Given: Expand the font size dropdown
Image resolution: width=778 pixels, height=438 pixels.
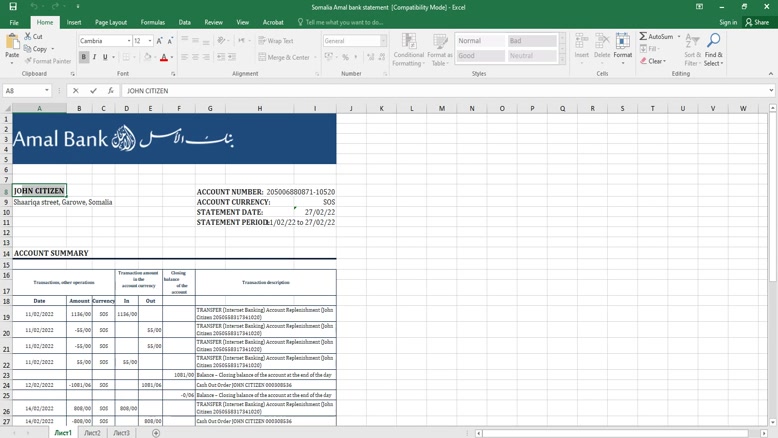Looking at the screenshot, I should point(150,41).
